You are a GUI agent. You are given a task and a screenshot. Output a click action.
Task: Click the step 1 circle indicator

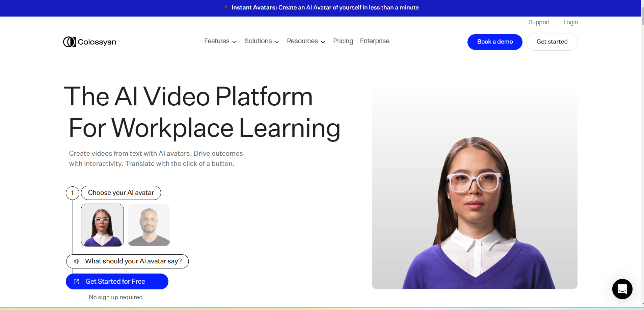click(x=72, y=193)
